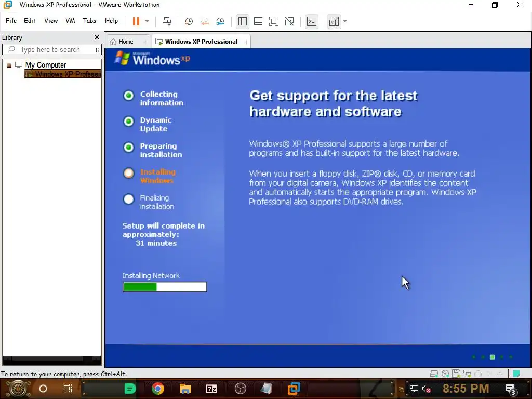
Task: Click the 'Installing Windows' step text
Action: click(x=158, y=176)
